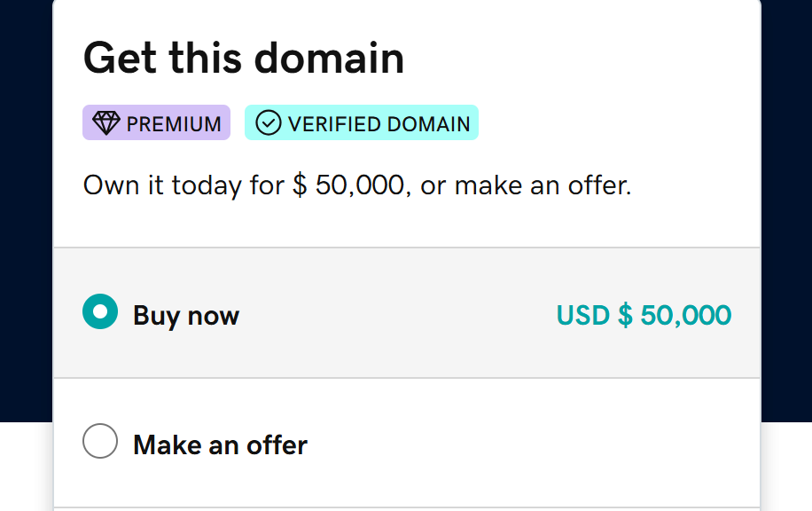Select the Make an offer radio button
812x511 pixels.
(x=100, y=441)
